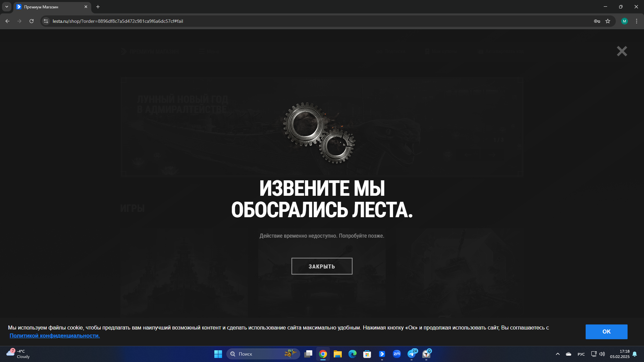Open the network settings tray icon
Image resolution: width=644 pixels, height=362 pixels.
594,354
